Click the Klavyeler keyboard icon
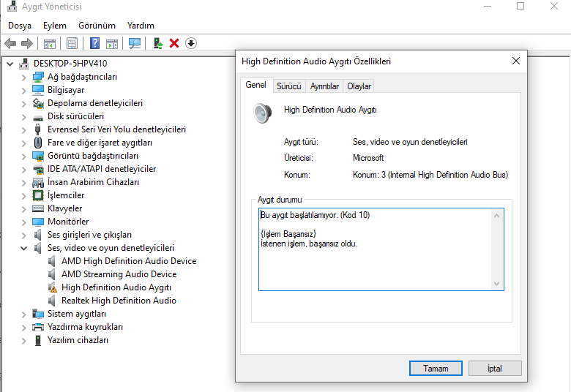Viewport: 571px width, 392px height. tap(38, 208)
